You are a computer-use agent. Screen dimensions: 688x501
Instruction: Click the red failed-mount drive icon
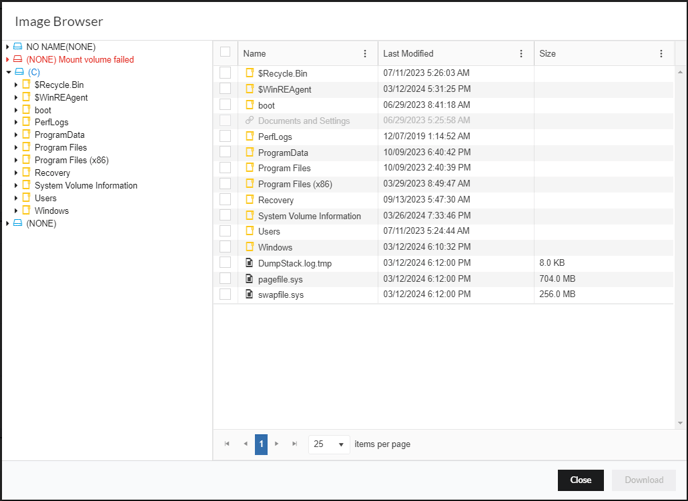[x=18, y=59]
